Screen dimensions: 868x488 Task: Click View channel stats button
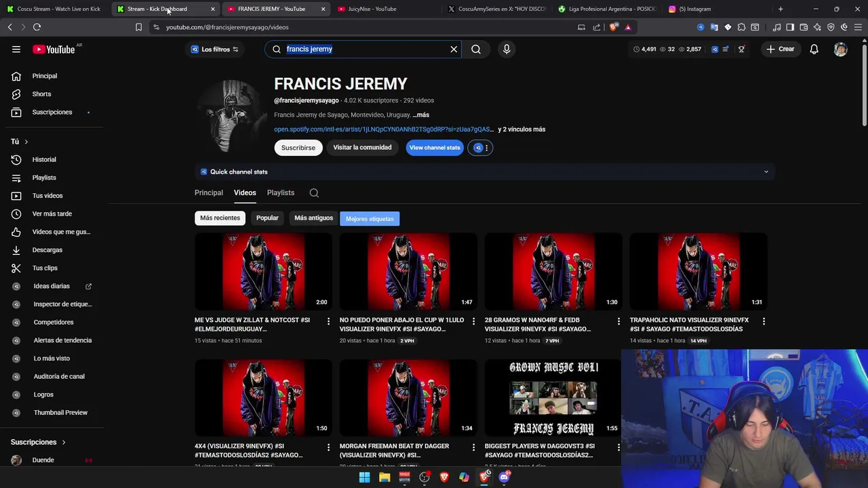point(435,148)
